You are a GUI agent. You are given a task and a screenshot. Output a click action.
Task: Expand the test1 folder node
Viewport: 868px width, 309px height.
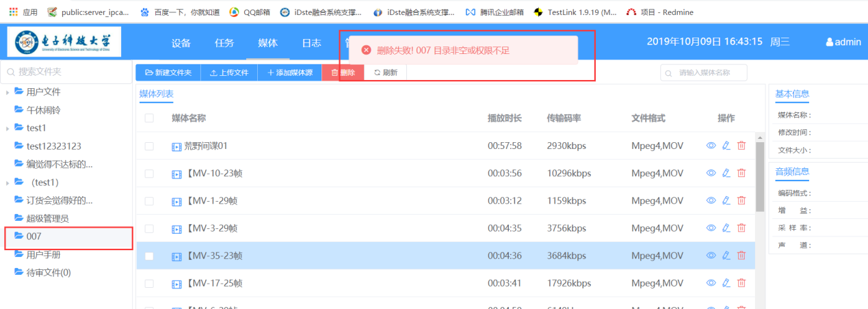[8, 128]
